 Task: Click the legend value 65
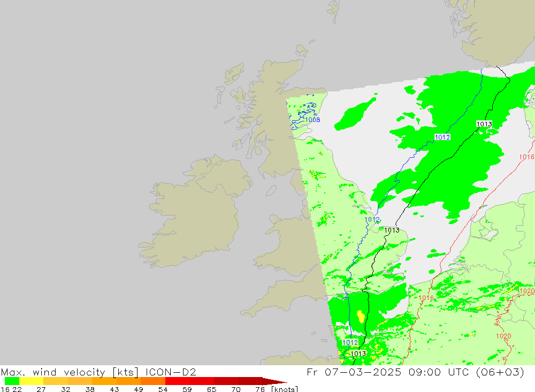(x=211, y=389)
